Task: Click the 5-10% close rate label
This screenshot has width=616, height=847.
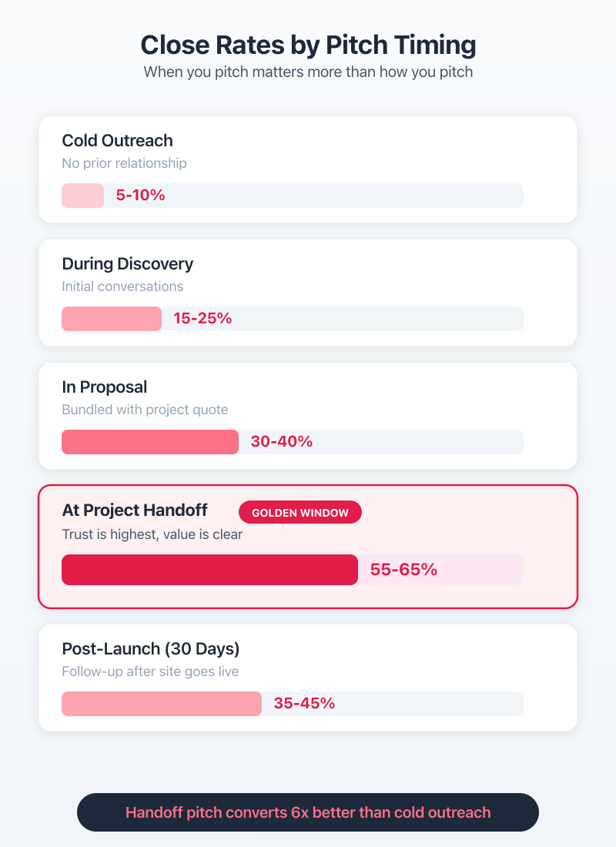Action: point(140,196)
